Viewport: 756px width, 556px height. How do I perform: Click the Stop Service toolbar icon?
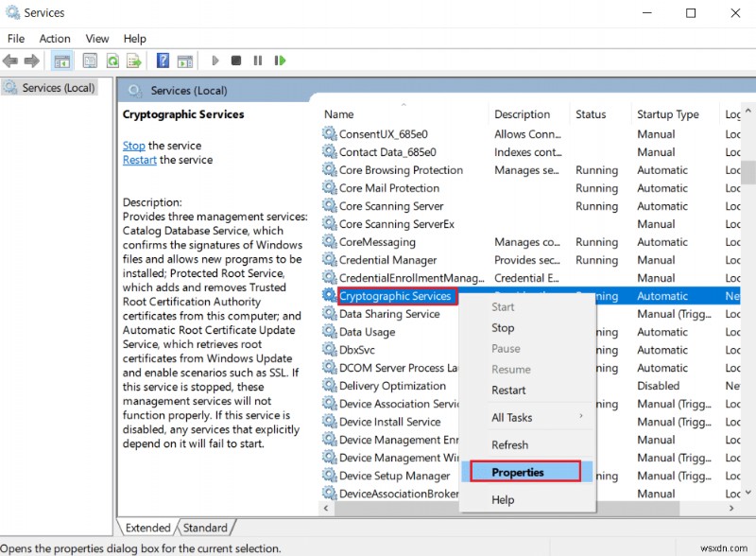click(237, 60)
